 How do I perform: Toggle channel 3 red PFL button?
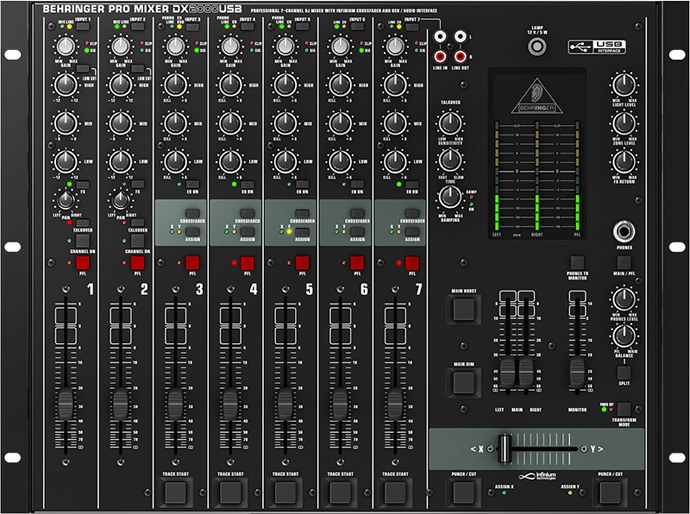192,263
